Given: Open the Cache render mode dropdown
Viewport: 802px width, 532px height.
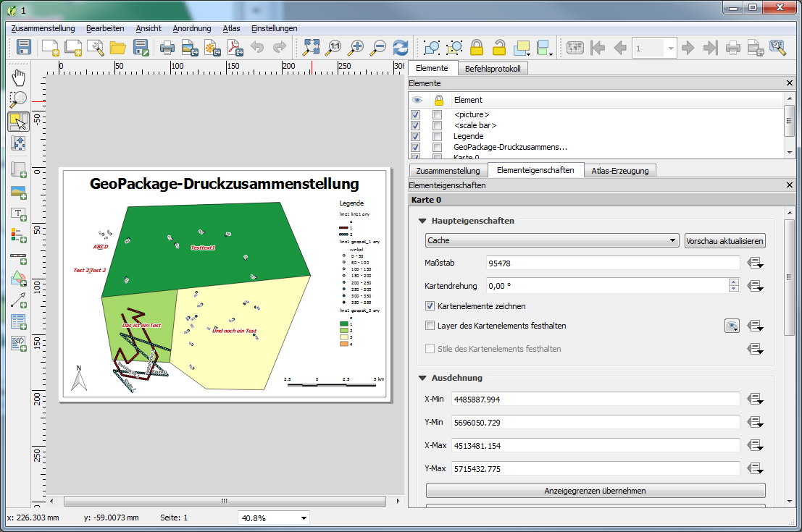Looking at the screenshot, I should pos(552,241).
